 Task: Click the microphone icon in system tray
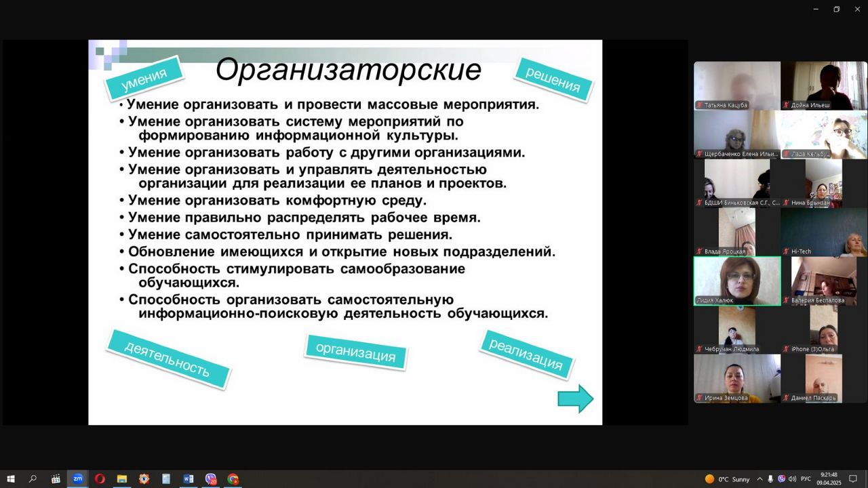pyautogui.click(x=770, y=479)
